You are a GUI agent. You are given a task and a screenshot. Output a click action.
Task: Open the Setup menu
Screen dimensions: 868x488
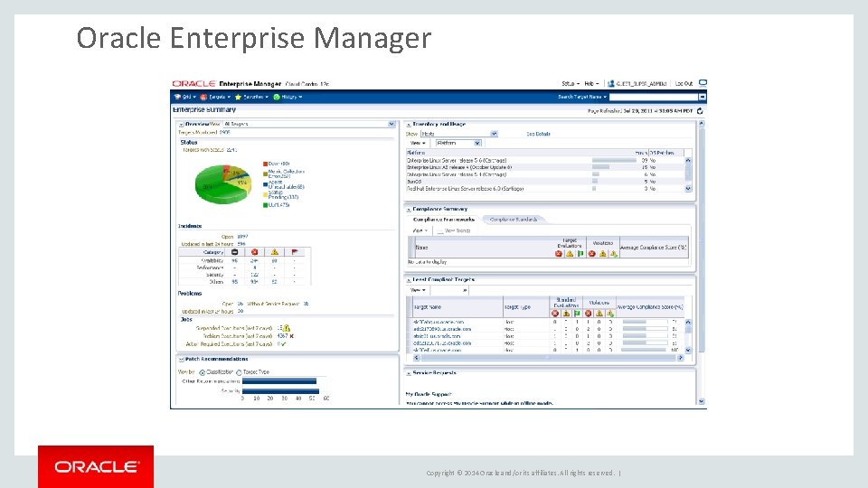coord(571,83)
